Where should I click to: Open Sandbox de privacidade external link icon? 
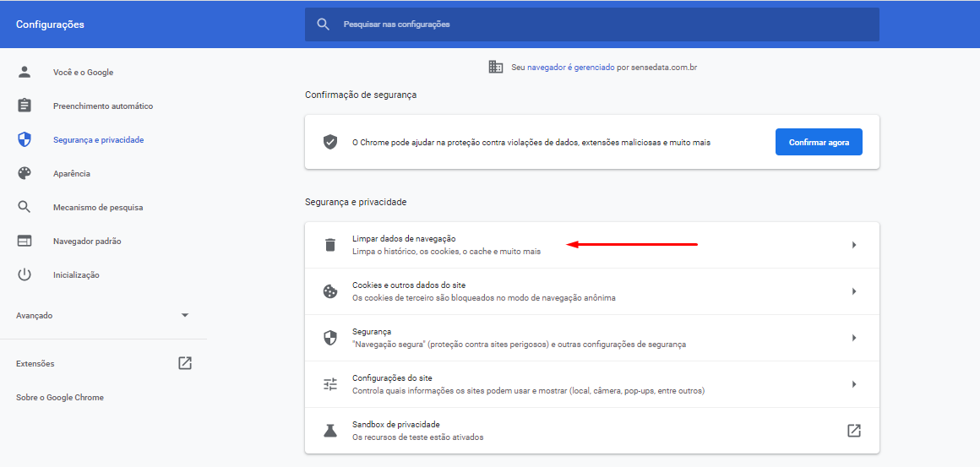[854, 430]
